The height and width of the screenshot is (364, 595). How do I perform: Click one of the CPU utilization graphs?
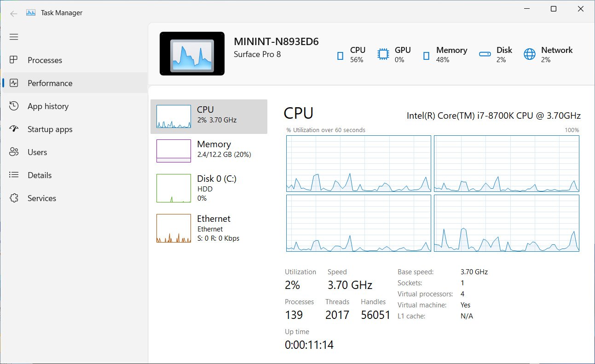[358, 163]
